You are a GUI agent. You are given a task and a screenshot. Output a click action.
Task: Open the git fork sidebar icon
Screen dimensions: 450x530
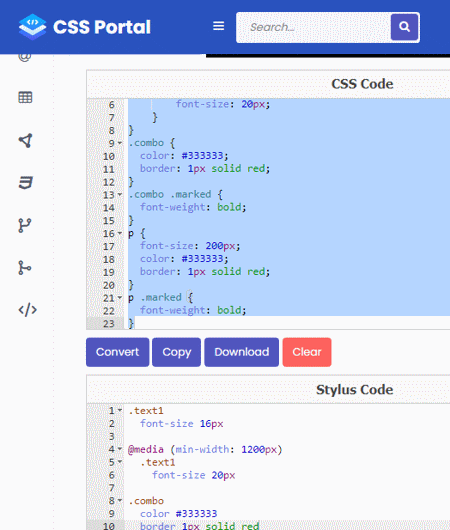[x=25, y=225]
